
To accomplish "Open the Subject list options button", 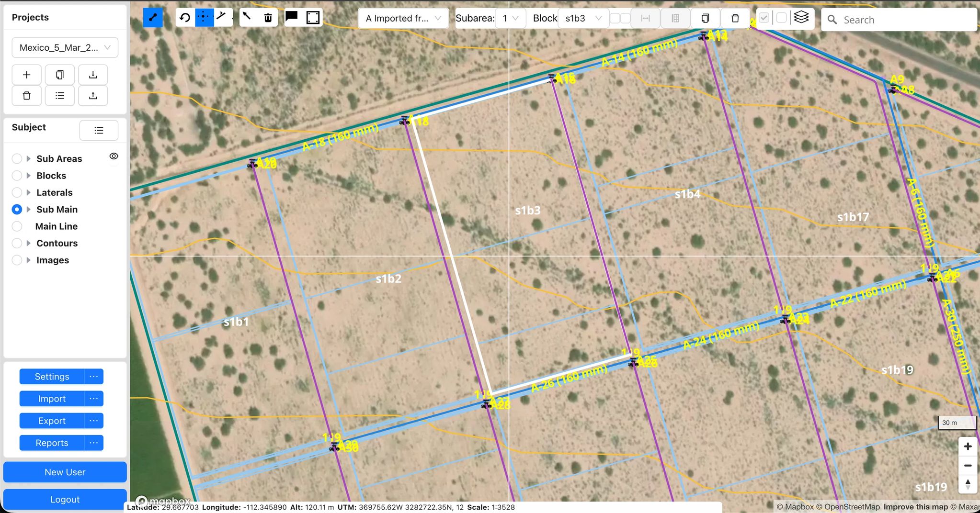I will coord(99,130).
